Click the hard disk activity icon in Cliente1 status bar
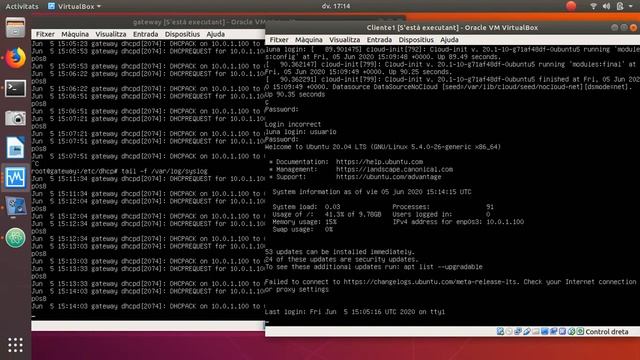640x360 pixels. point(500,331)
